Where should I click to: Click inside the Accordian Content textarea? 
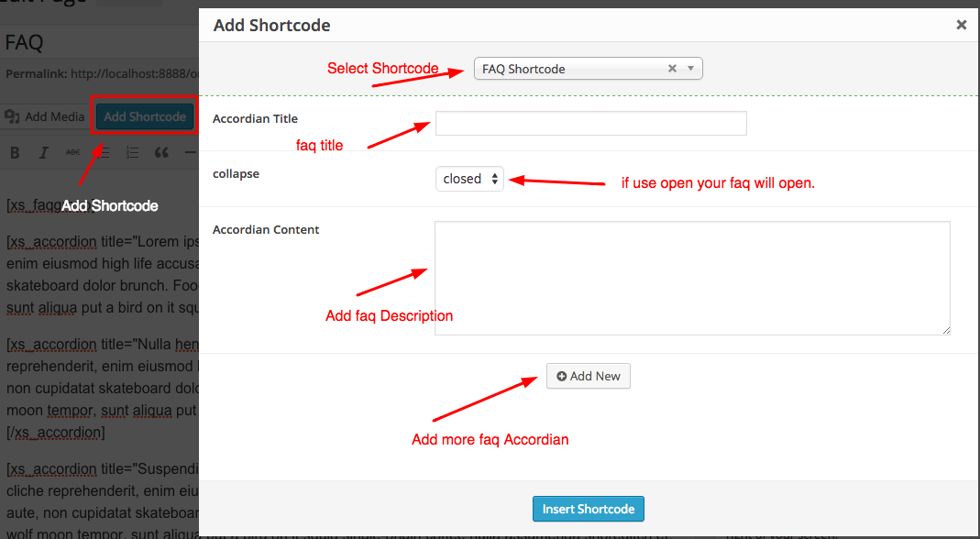click(x=691, y=277)
